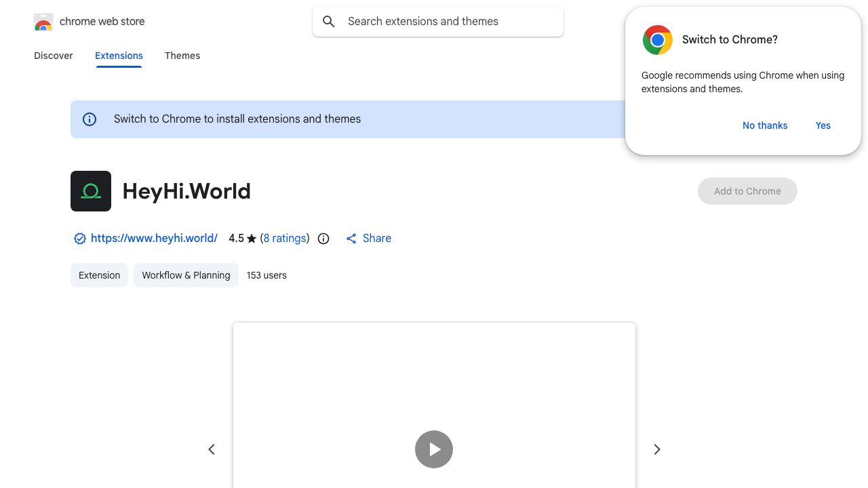Click the 153 users text

tap(267, 275)
